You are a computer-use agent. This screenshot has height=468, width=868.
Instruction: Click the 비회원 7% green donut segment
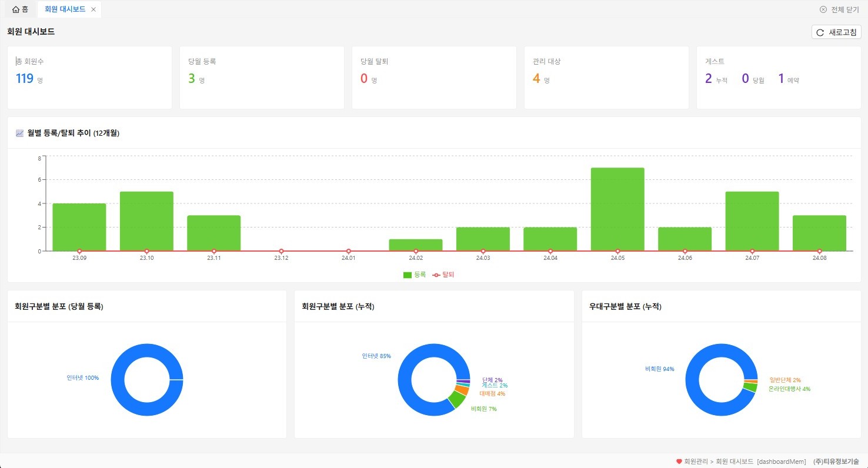[456, 400]
